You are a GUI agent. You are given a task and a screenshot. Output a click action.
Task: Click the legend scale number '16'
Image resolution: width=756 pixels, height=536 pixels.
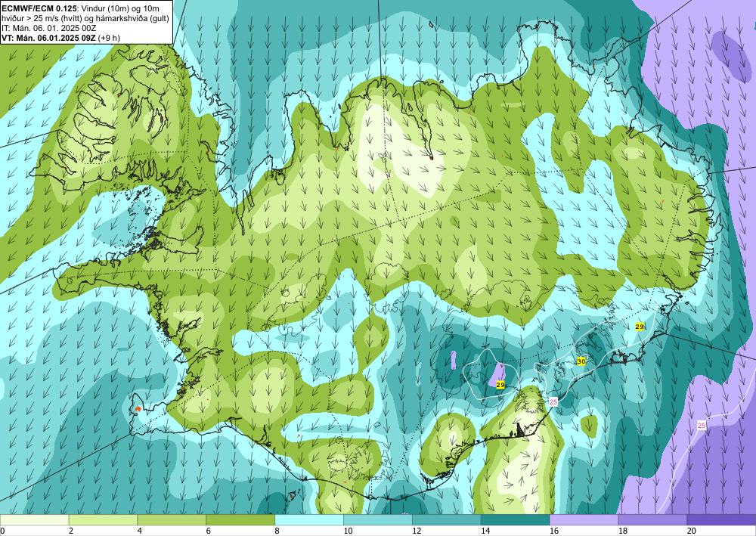coord(554,531)
